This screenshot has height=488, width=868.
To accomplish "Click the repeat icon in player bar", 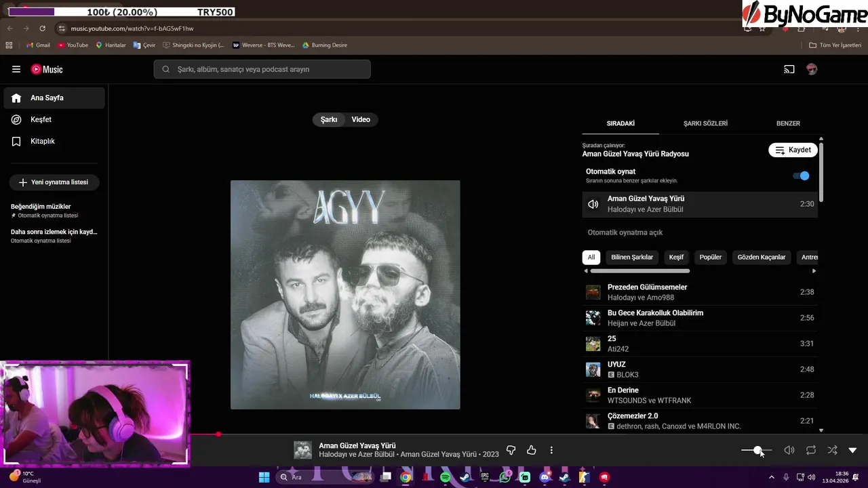I will point(811,450).
